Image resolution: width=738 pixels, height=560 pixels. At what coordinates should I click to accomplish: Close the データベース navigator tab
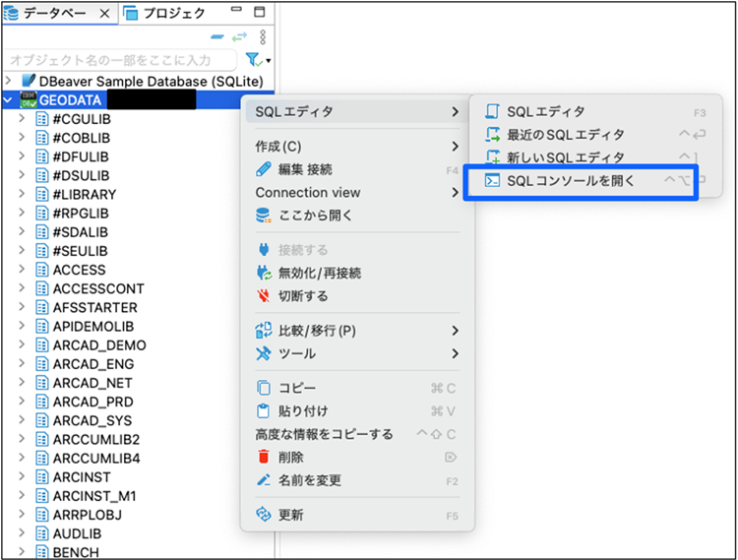pos(104,13)
